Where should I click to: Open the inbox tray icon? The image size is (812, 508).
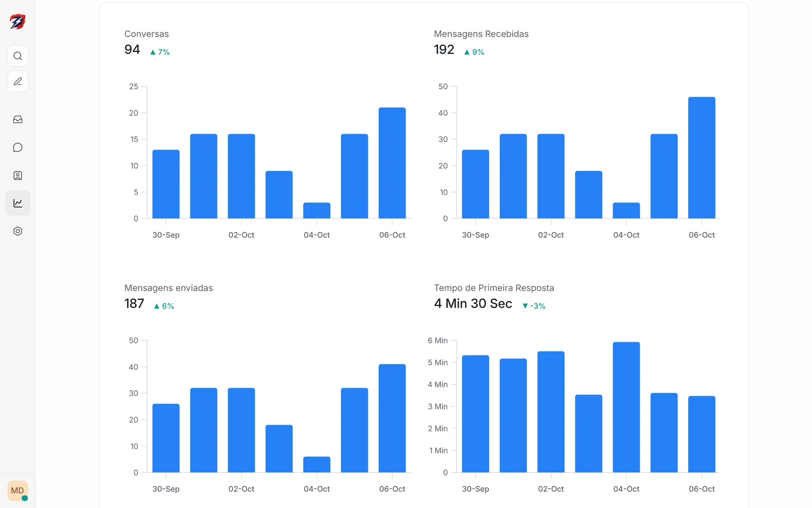(x=18, y=119)
